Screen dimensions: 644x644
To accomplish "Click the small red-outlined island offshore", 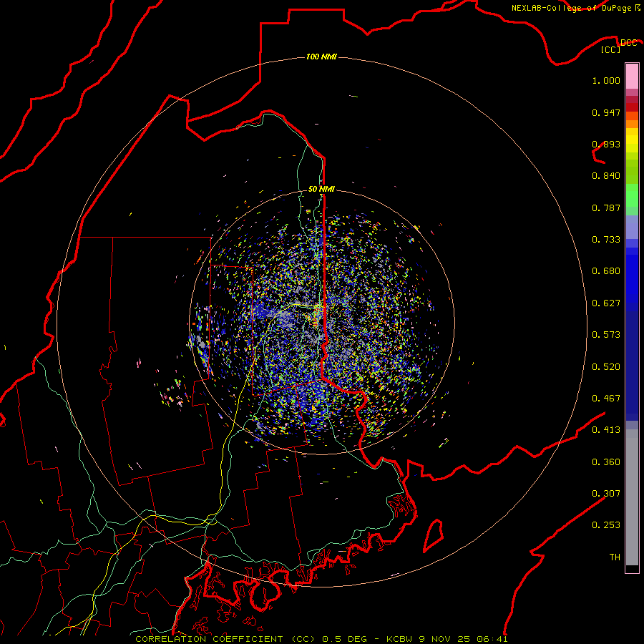I will click(434, 535).
